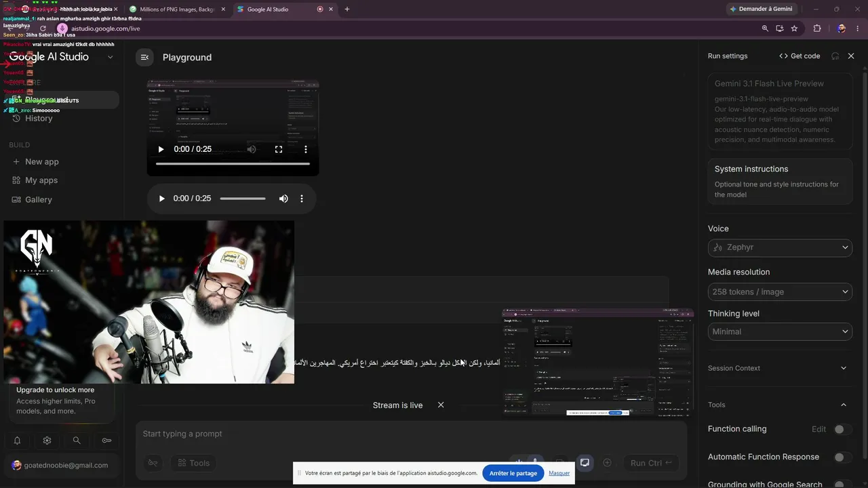Open the Chrome profile avatar
This screenshot has height=488, width=868.
(x=841, y=28)
